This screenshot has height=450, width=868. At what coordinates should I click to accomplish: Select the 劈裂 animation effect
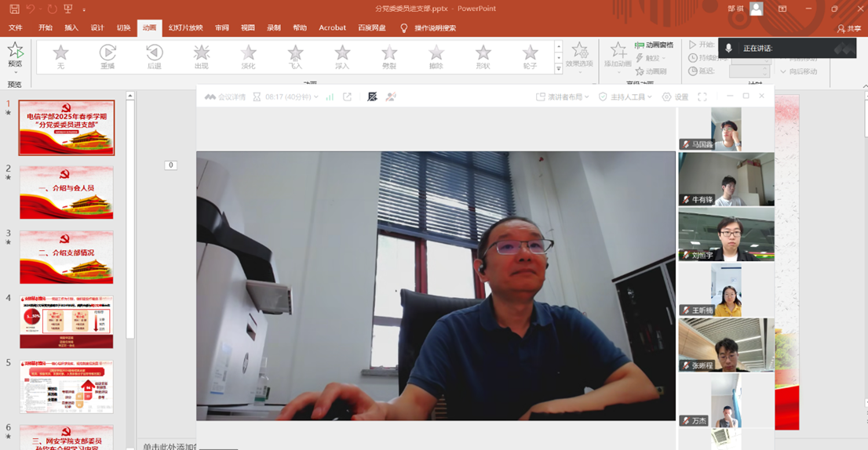[x=389, y=57]
